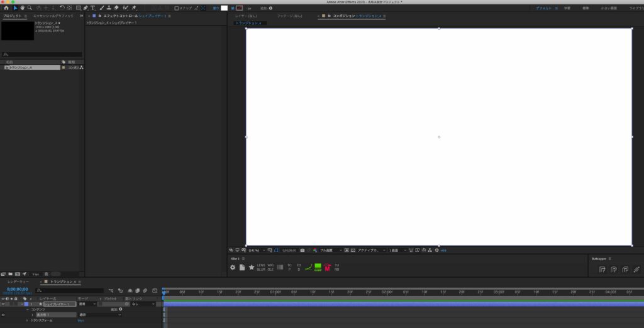This screenshot has height=328, width=644.
Task: Toggle frame blending switch in timeline
Action: 138,291
